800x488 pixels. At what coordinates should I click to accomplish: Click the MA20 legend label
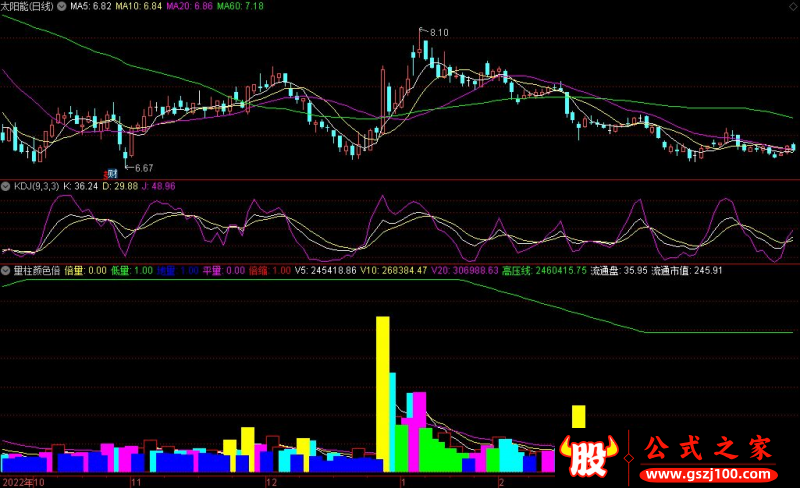187,7
